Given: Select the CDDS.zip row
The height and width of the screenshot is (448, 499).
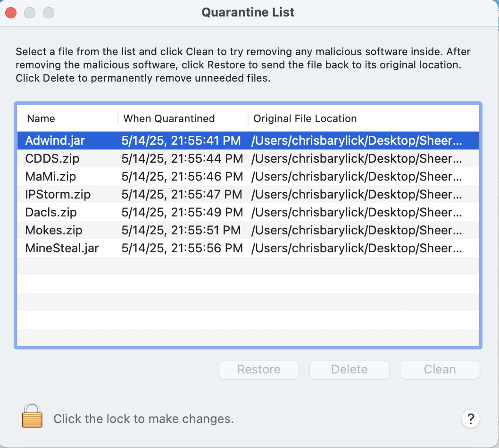Looking at the screenshot, I should tap(52, 158).
